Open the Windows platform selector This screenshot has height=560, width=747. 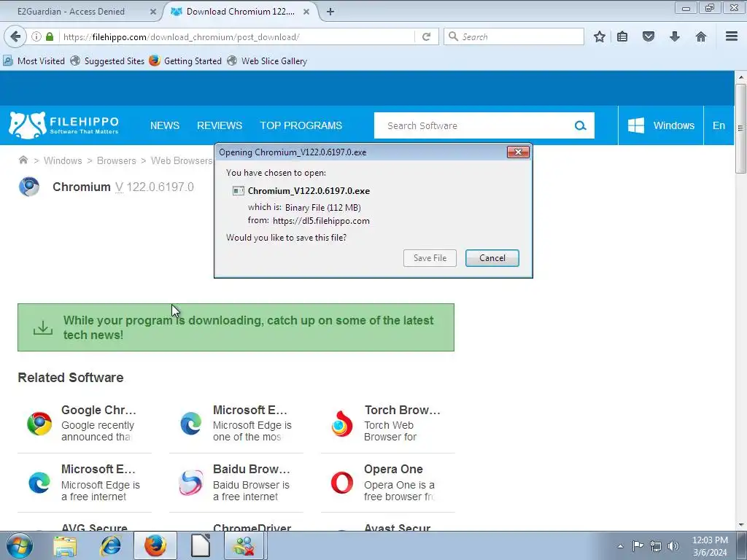pos(661,125)
